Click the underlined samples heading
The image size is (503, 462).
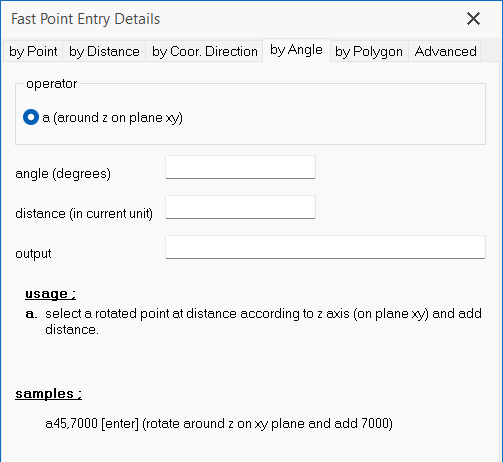[48, 394]
